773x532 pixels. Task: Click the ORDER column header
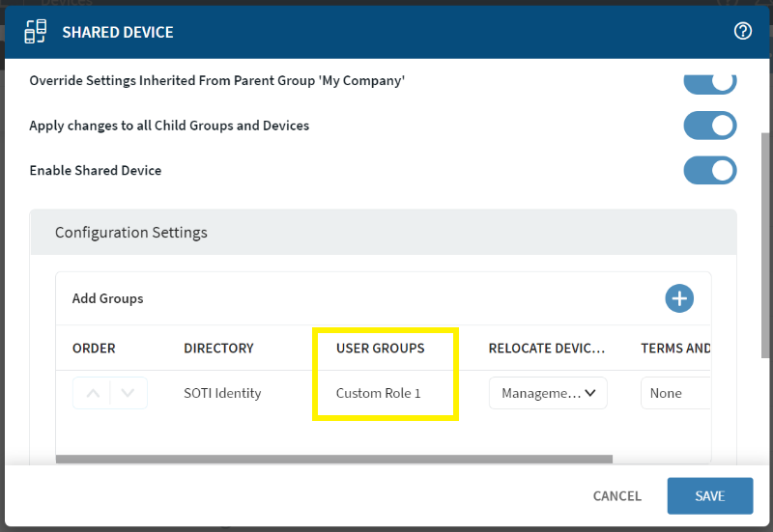[x=94, y=349]
